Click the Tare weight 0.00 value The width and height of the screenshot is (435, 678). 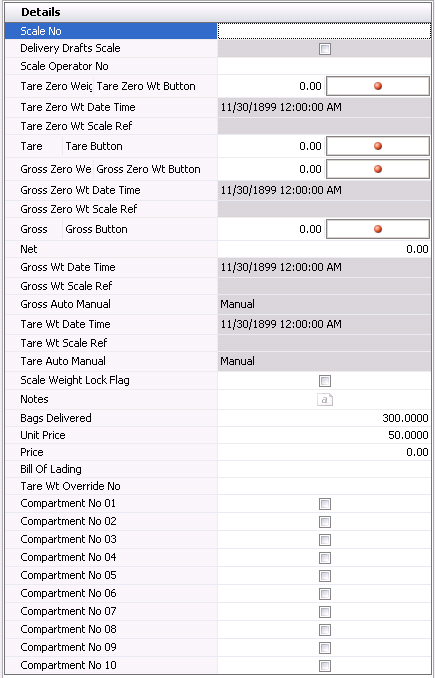pos(310,147)
